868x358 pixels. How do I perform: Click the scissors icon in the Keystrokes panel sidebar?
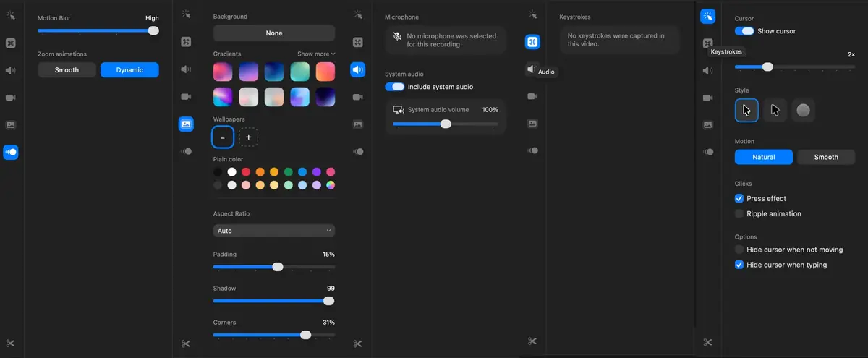[x=532, y=341]
